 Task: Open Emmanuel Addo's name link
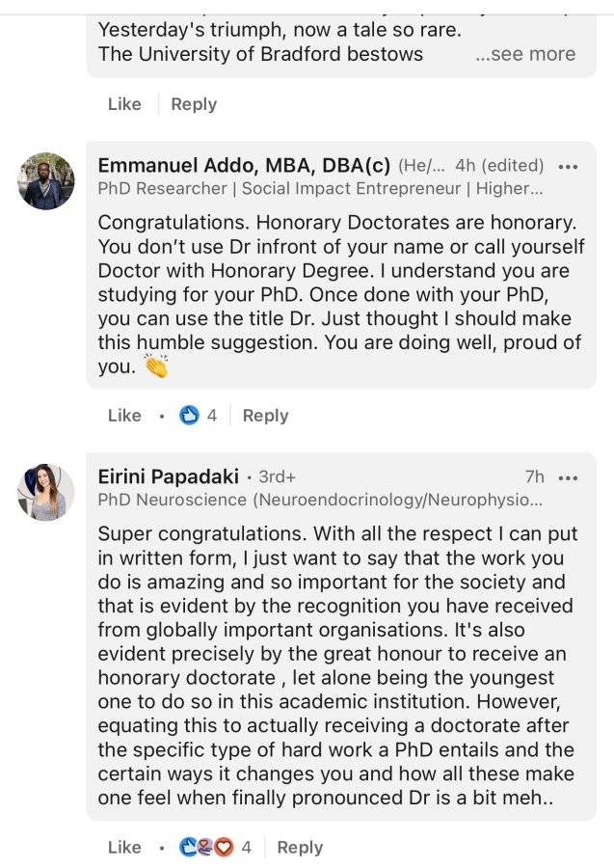tap(244, 165)
